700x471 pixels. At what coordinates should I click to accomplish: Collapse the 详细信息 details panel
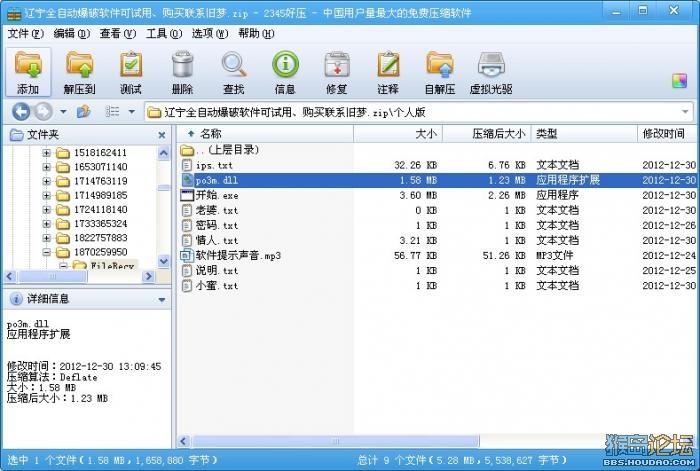coord(162,300)
